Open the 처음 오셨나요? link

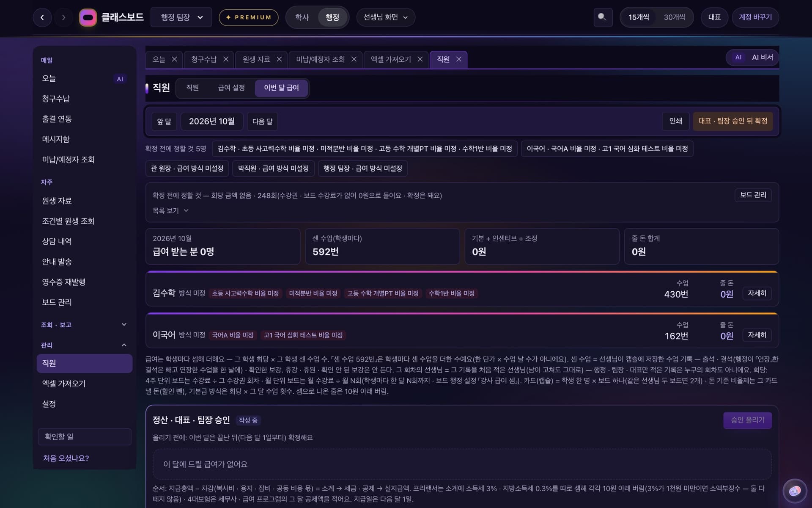coord(66,458)
